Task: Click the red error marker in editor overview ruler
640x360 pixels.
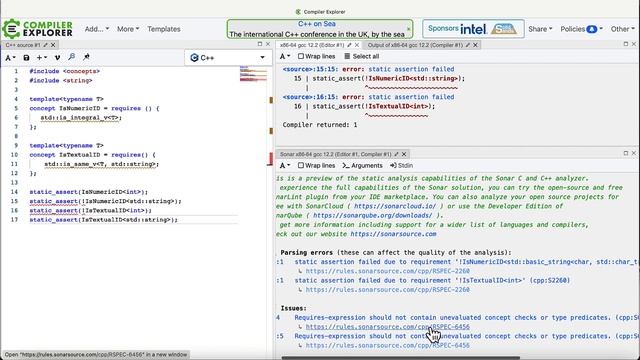Action: [x=270, y=158]
